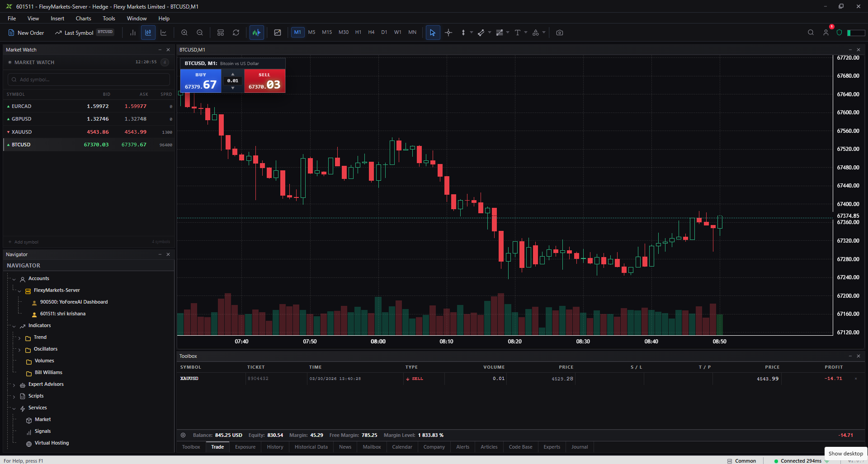The image size is (868, 464).
Task: Switch chart to bar chart style
Action: pos(133,33)
